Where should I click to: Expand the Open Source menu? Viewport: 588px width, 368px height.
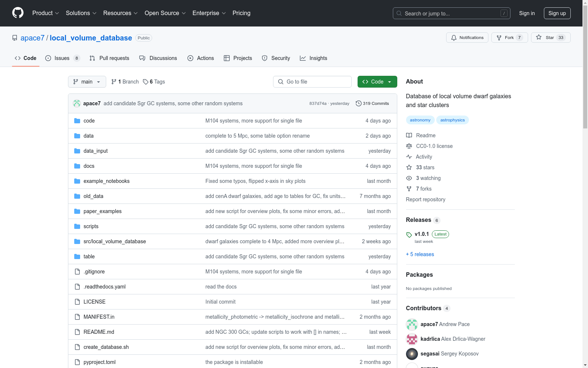(165, 13)
